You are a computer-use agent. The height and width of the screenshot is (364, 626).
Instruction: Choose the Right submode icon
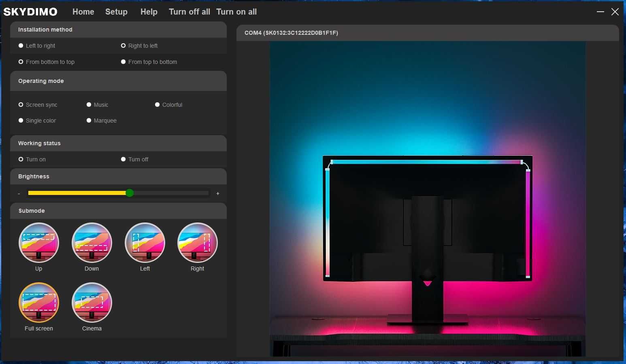(x=198, y=243)
